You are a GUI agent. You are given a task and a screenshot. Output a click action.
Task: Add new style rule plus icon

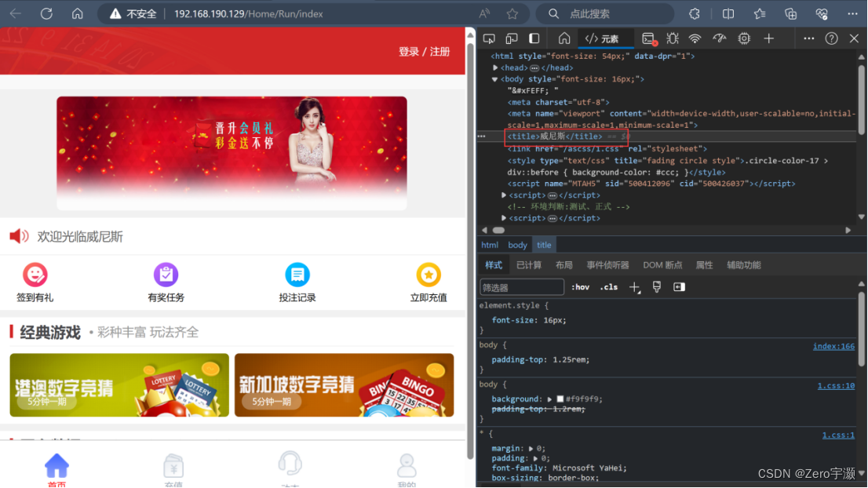click(634, 287)
